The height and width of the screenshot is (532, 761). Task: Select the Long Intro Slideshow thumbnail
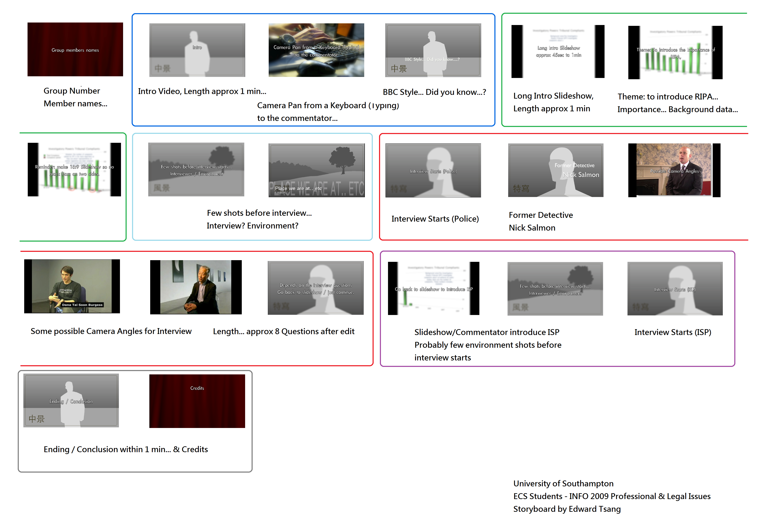click(558, 51)
